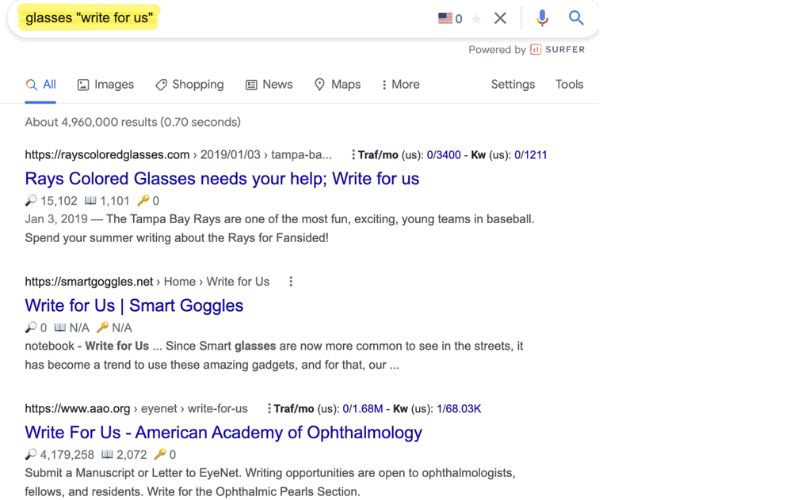This screenshot has height=500, width=800.
Task: Clear the search query with the X
Action: point(500,18)
